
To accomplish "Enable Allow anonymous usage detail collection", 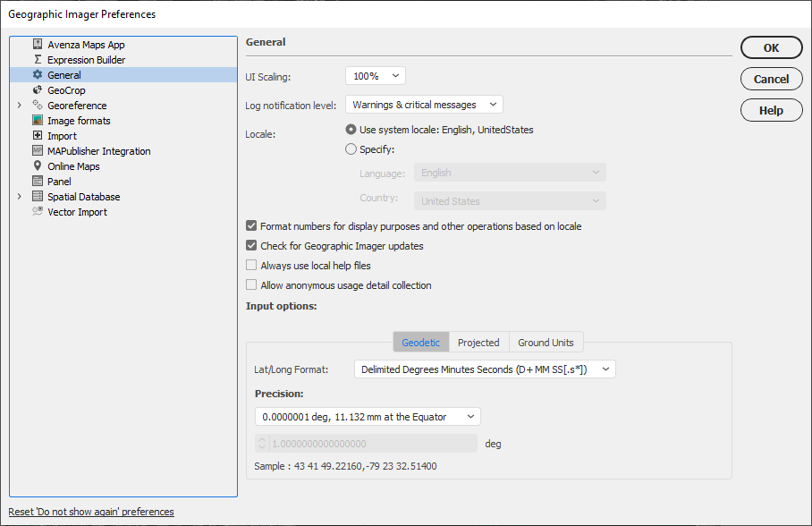I will coord(251,285).
